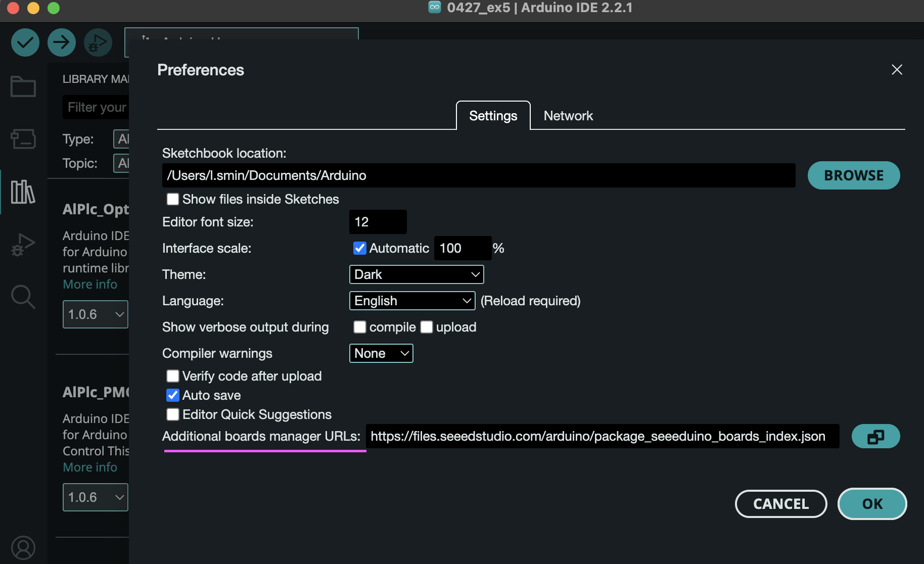The width and height of the screenshot is (924, 564).
Task: Open AlPlc_Opta version 1.0.6 dropdown
Action: [x=96, y=314]
